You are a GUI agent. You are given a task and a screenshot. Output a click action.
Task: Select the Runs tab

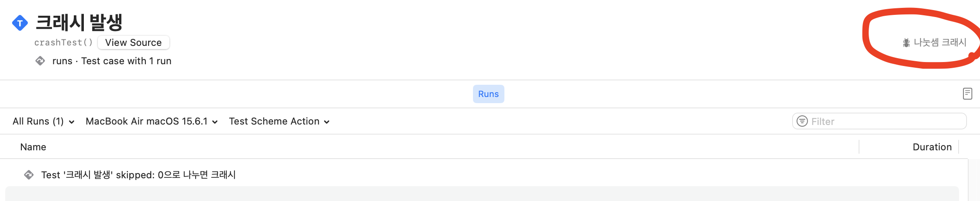(x=488, y=94)
